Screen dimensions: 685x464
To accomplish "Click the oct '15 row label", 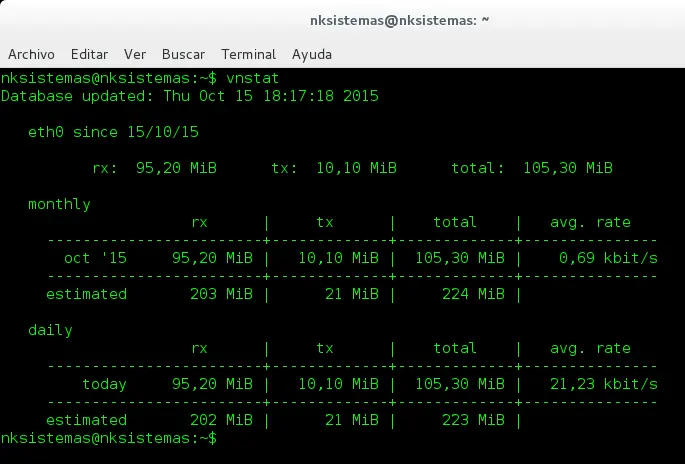I will [95, 258].
